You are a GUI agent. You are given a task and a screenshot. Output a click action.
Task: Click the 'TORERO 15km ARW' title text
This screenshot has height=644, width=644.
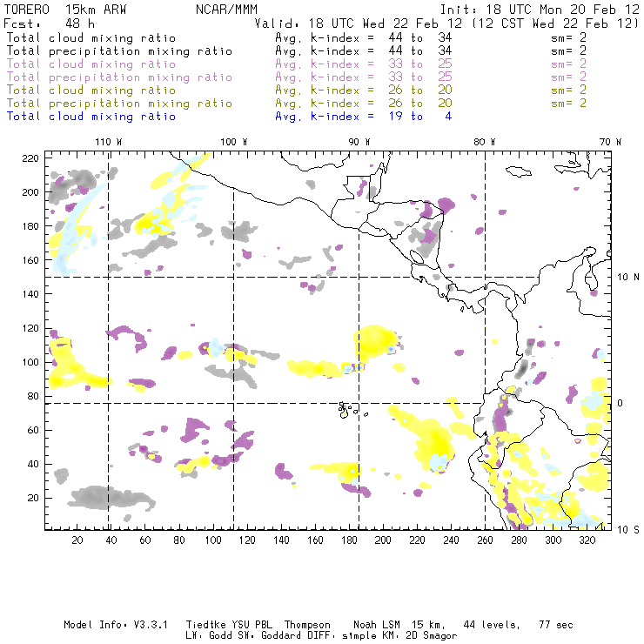[x=65, y=10]
